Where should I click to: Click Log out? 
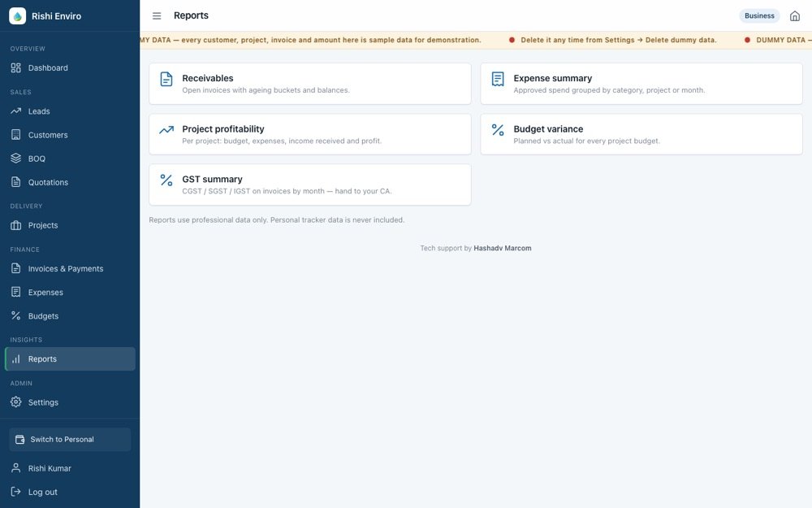70,492
